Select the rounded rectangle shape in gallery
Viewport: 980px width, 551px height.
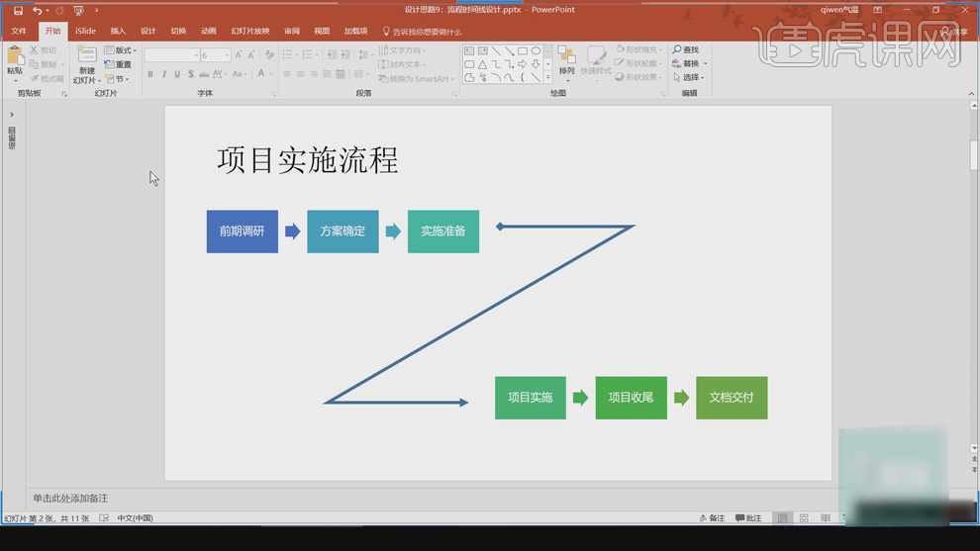coord(469,64)
